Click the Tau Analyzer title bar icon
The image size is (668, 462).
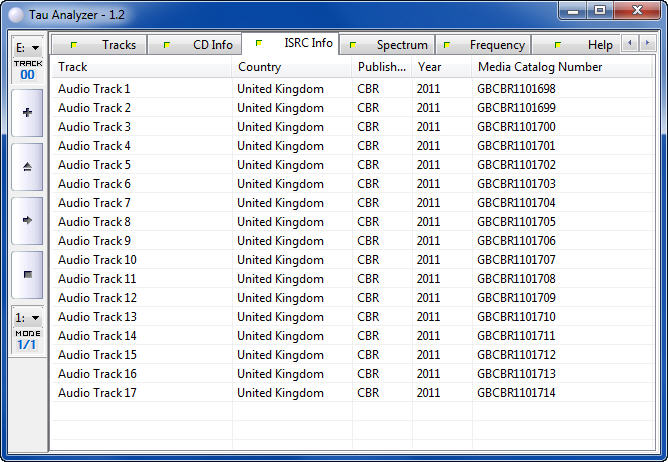(15, 12)
